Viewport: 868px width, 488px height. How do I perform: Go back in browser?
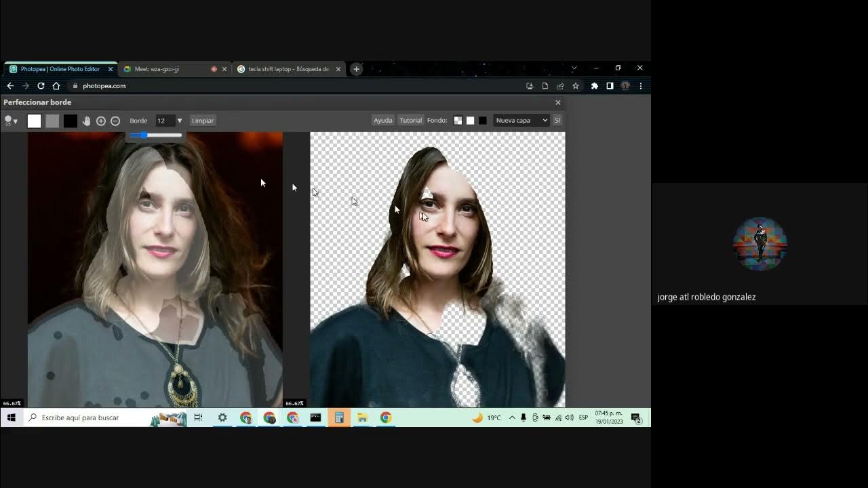[x=9, y=86]
